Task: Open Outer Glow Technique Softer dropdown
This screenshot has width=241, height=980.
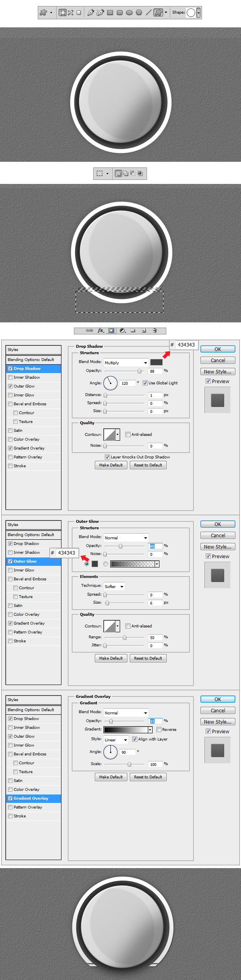Action: click(x=114, y=586)
